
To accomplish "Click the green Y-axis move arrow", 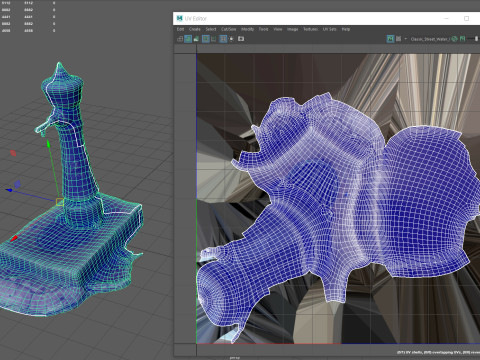I will tap(49, 144).
